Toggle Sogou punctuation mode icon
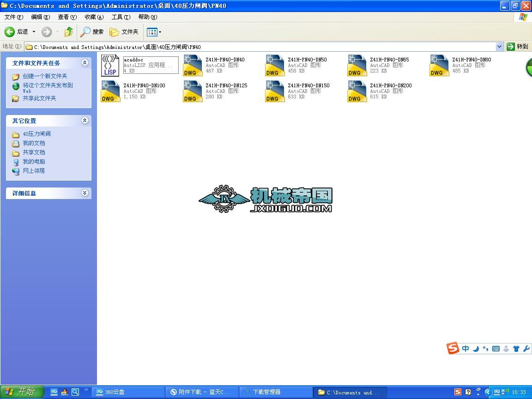The height and width of the screenshot is (399, 532). (x=485, y=349)
